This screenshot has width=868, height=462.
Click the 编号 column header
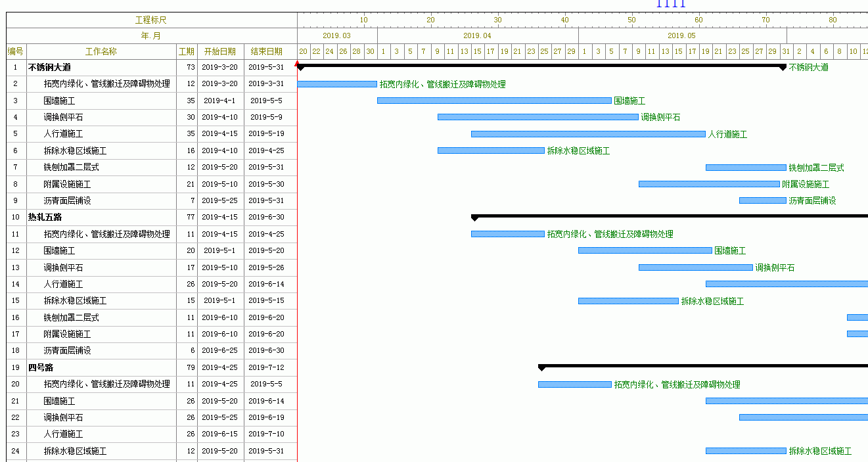tap(16, 51)
